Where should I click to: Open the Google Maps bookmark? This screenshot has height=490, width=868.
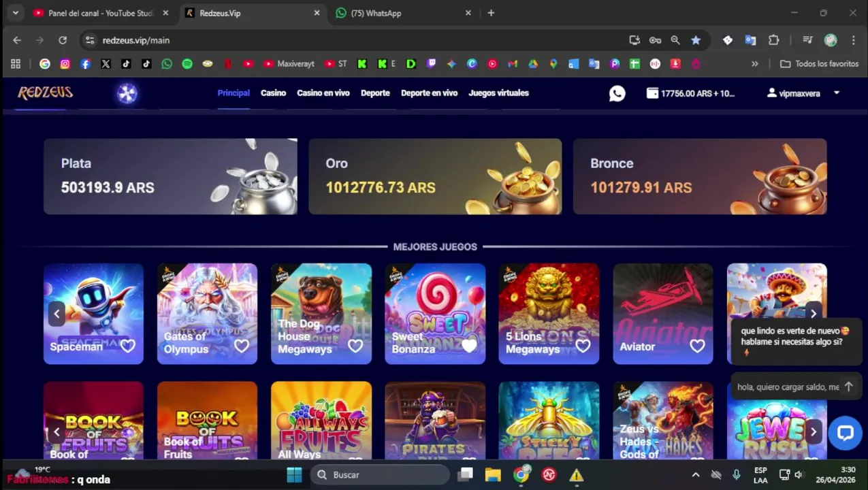[553, 63]
